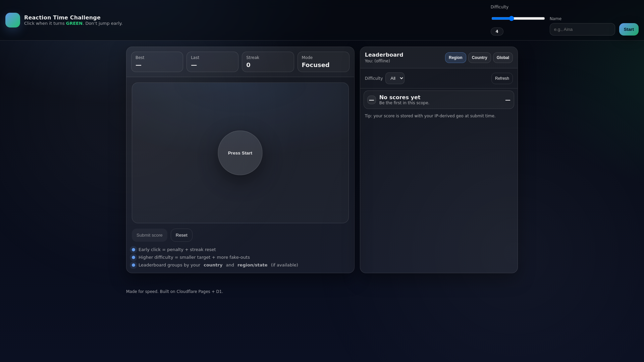Screen dimensions: 644x362
Task: Click the Reaction Time Challenge title
Action: pyautogui.click(x=62, y=18)
